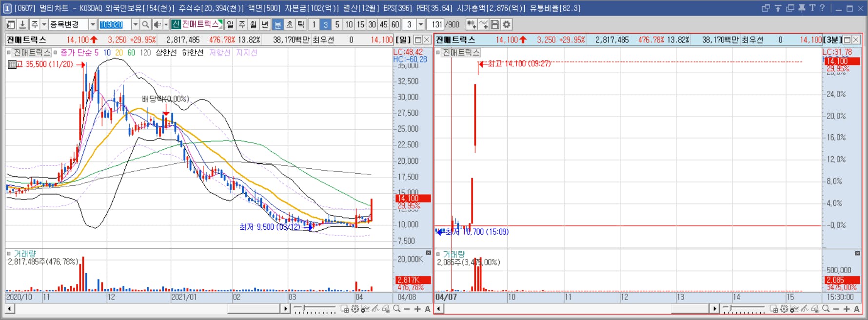Expand the 종목변경 dropdown
Screen dimensions: 868x320
click(92, 24)
